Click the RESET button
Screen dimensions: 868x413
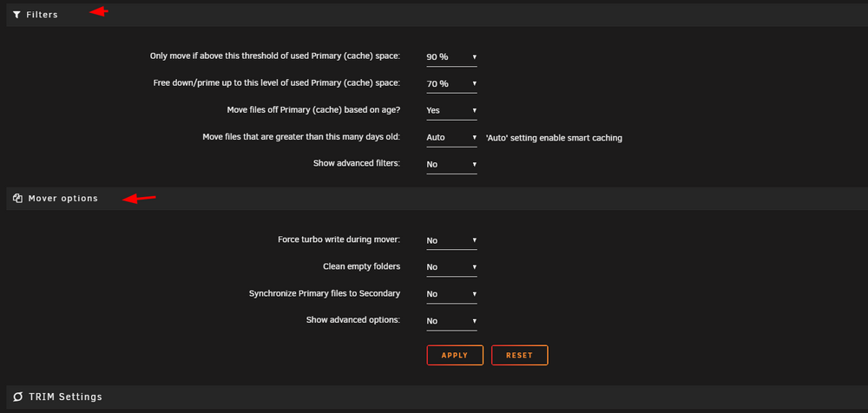pyautogui.click(x=520, y=356)
